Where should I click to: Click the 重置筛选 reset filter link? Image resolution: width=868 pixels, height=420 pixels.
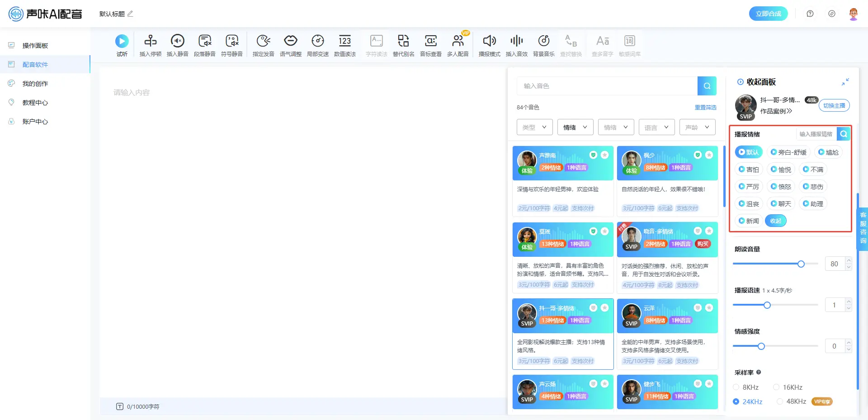click(x=705, y=108)
